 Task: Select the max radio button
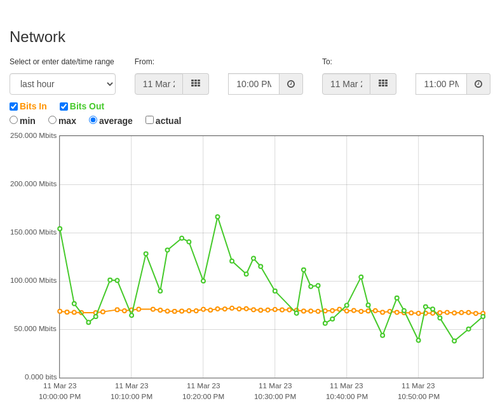pyautogui.click(x=52, y=120)
